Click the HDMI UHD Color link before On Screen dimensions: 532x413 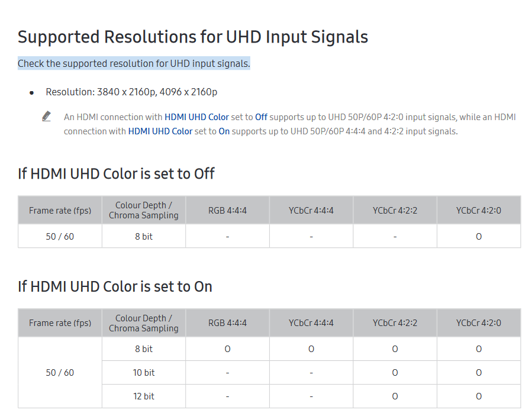coord(160,131)
